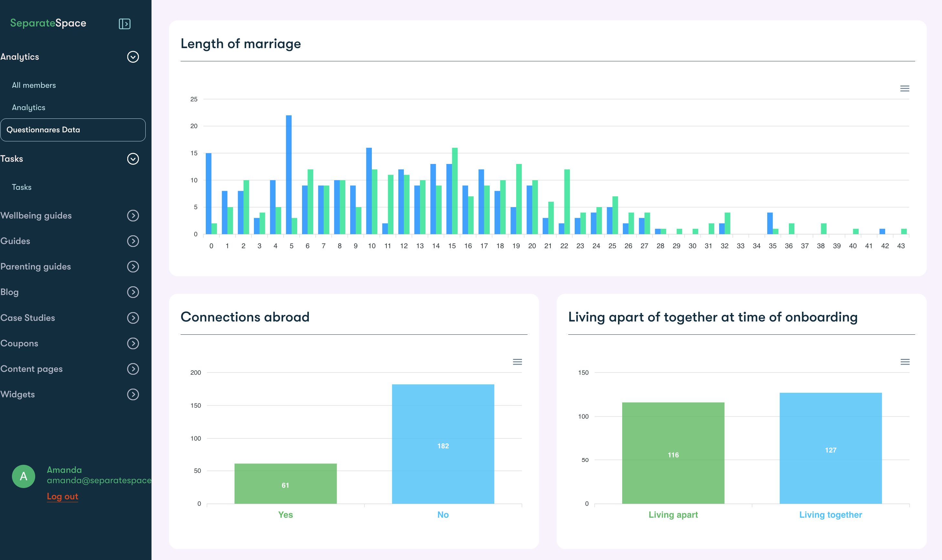Click the blue No bar showing 182

tap(443, 444)
